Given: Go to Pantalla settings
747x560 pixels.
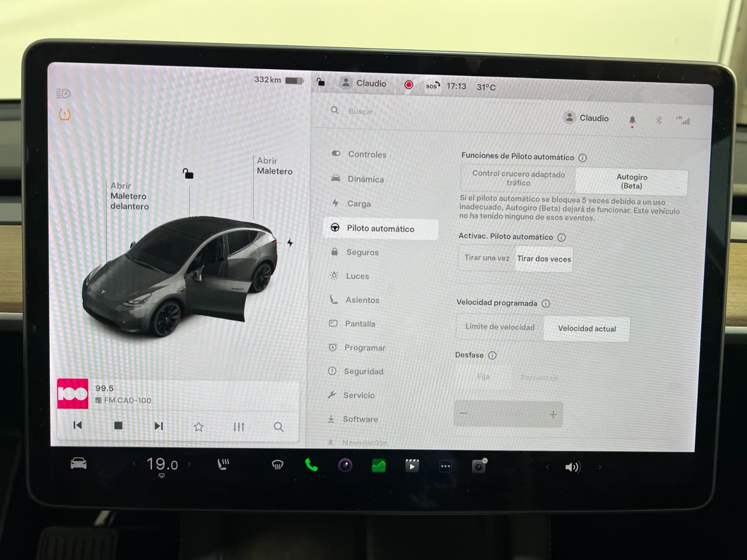Looking at the screenshot, I should pyautogui.click(x=360, y=324).
